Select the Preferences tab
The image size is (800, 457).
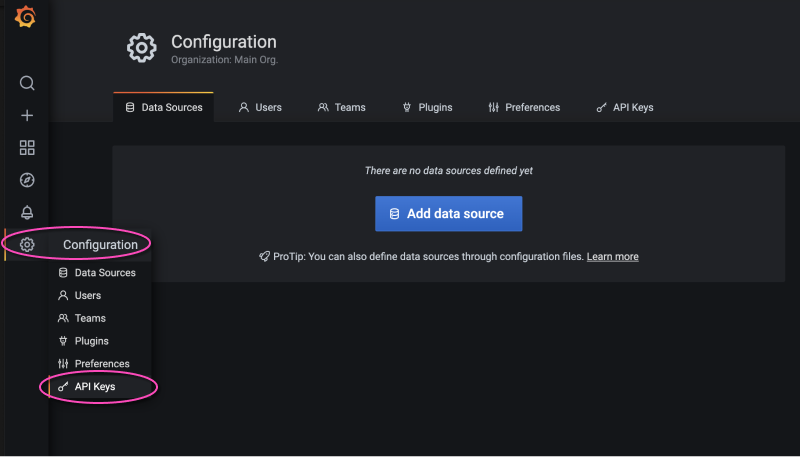coord(524,107)
